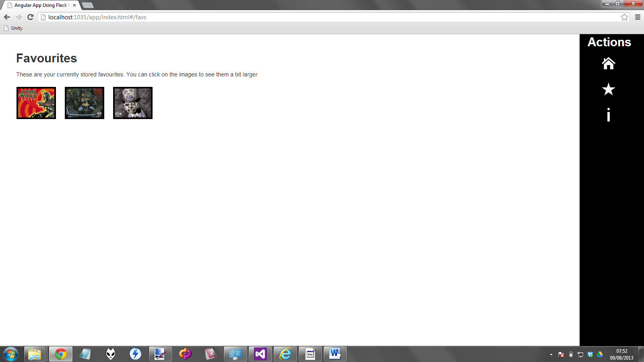Image resolution: width=644 pixels, height=362 pixels.
Task: Switch to Chrome on the taskbar
Action: [x=61, y=354]
